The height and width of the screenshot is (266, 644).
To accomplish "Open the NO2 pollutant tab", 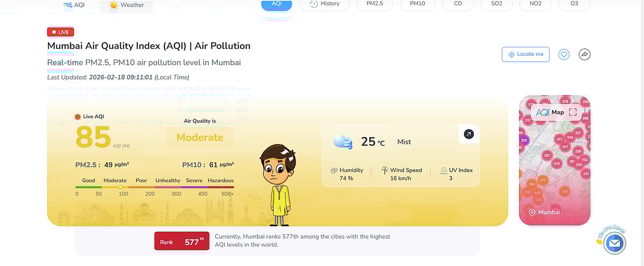I will click(535, 4).
